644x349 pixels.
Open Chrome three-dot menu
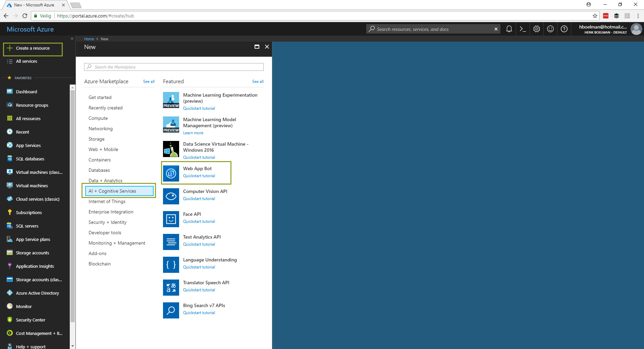click(x=638, y=16)
